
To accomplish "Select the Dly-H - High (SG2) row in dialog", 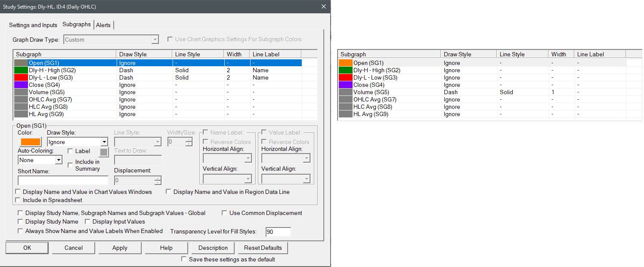I will [158, 70].
